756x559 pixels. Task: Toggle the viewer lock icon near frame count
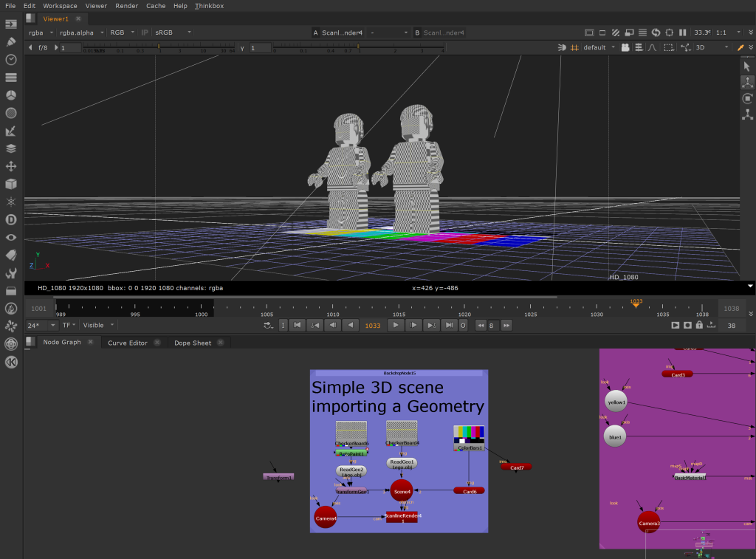tap(699, 325)
